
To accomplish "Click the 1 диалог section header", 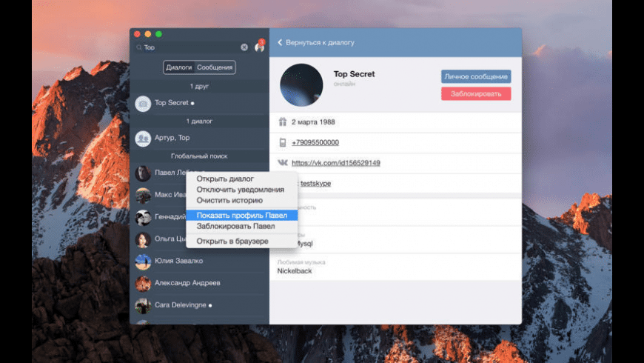I will pos(199,121).
